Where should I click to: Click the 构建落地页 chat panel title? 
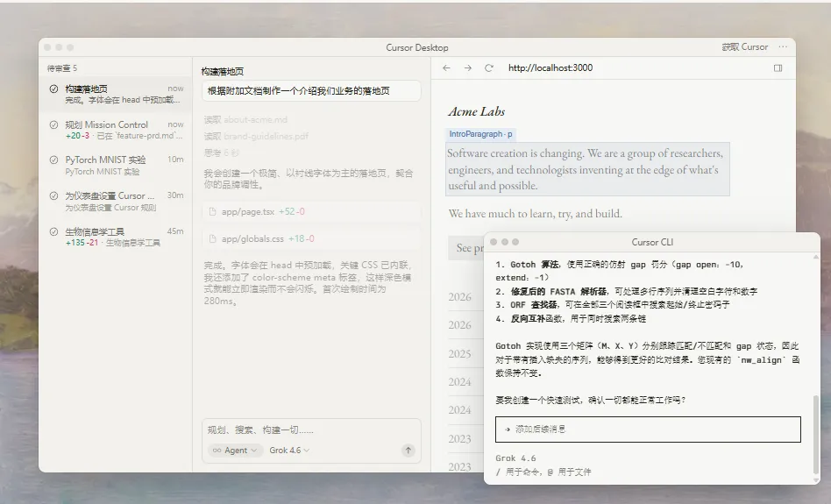223,71
